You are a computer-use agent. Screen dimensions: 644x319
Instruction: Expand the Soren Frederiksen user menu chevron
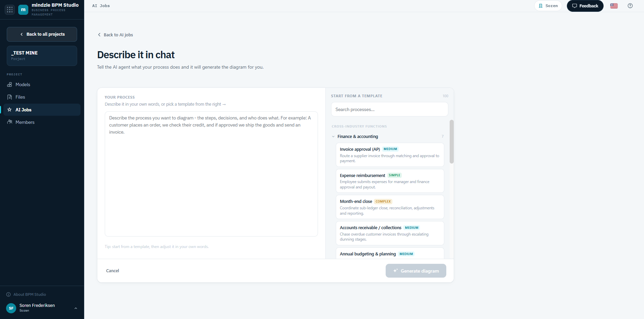[x=76, y=308]
